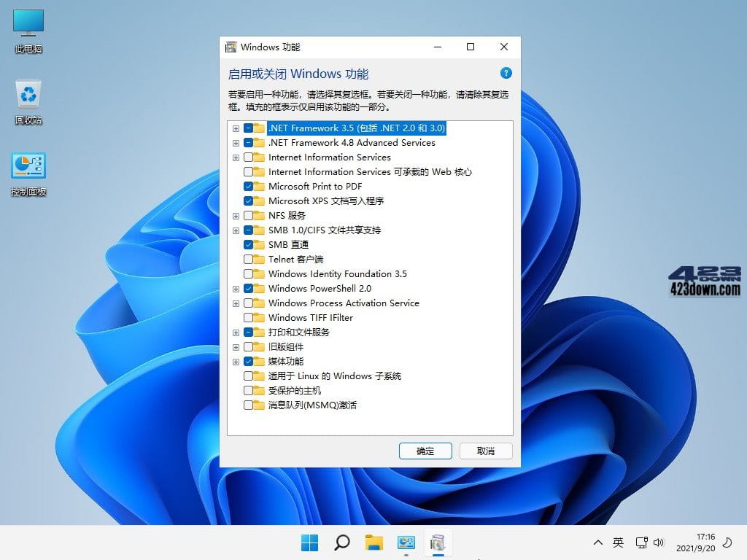Expand the NFS 服务 node

pyautogui.click(x=236, y=216)
